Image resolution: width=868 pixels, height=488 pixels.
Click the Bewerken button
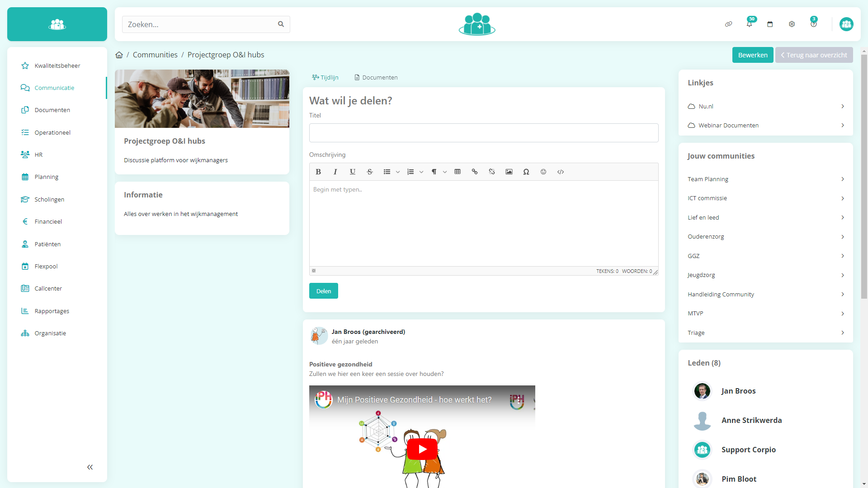(753, 55)
